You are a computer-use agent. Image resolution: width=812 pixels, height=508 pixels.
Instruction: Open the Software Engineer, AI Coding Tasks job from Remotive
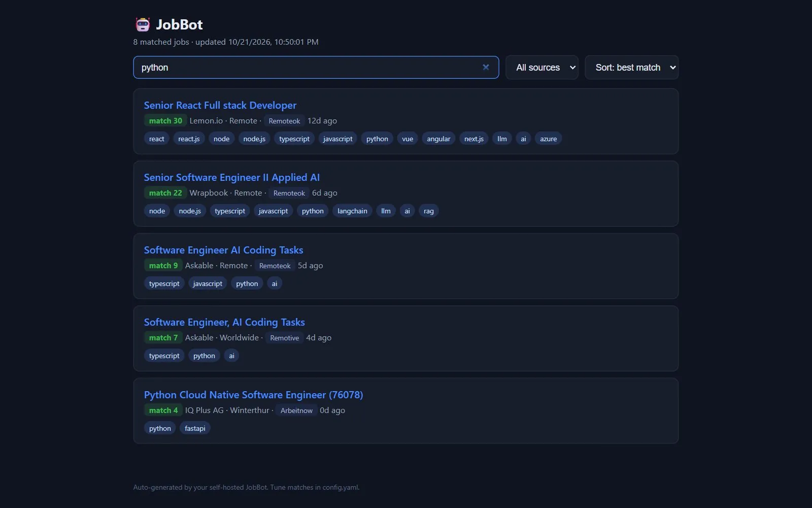point(224,322)
